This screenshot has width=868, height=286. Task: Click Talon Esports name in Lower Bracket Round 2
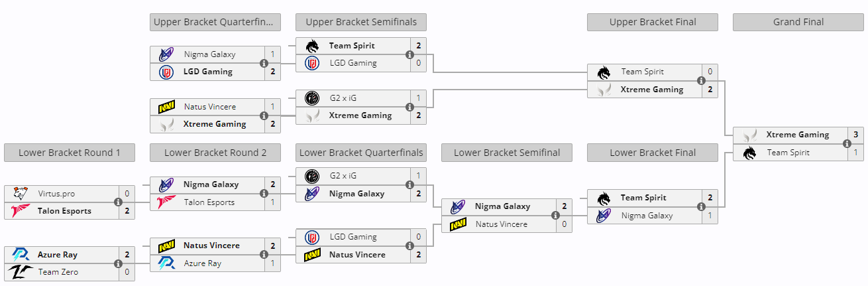pos(209,202)
